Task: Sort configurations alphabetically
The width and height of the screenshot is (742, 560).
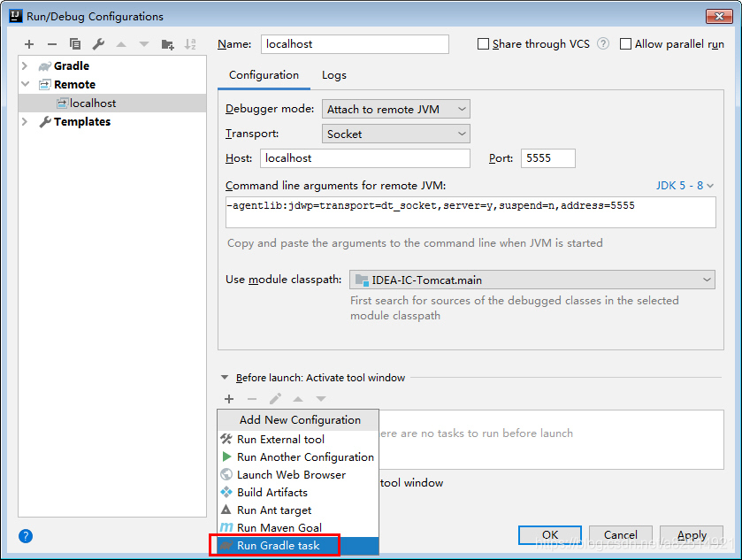Action: click(x=190, y=44)
